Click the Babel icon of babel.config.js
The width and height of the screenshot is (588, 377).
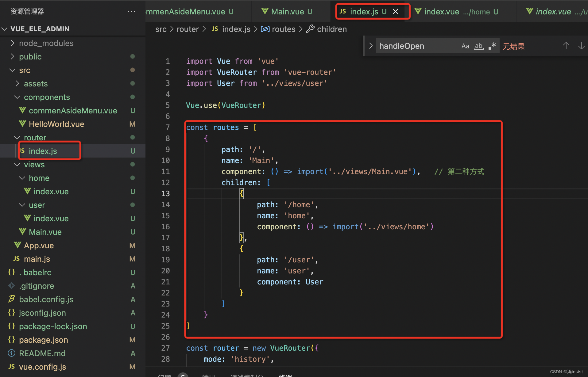coord(12,299)
